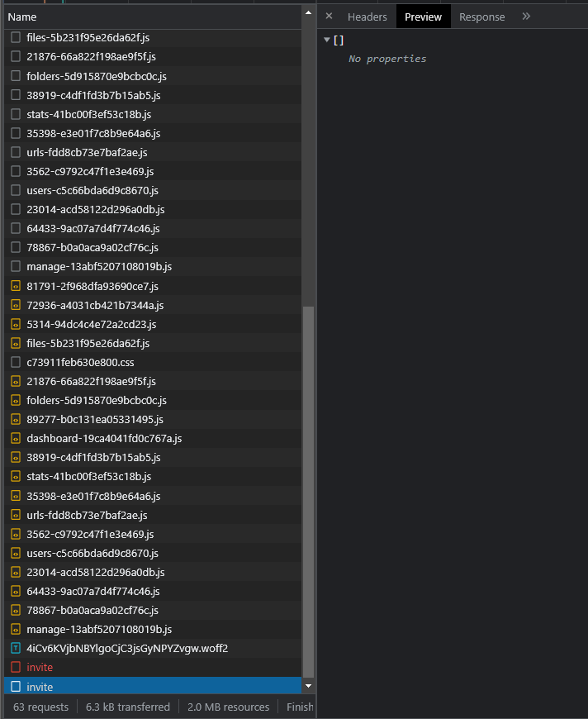
Task: Select blank-icon users-c5c66bda6d9c8670.js row name
Action: (92, 190)
